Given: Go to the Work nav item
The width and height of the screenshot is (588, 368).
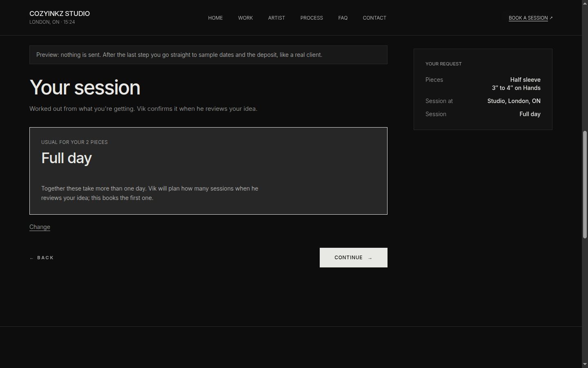Looking at the screenshot, I should (245, 18).
